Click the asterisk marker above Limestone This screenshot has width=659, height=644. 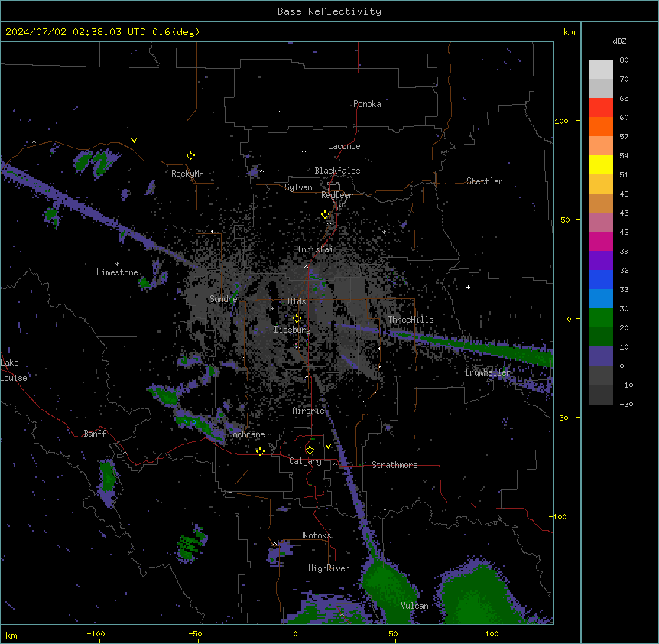[x=117, y=265]
